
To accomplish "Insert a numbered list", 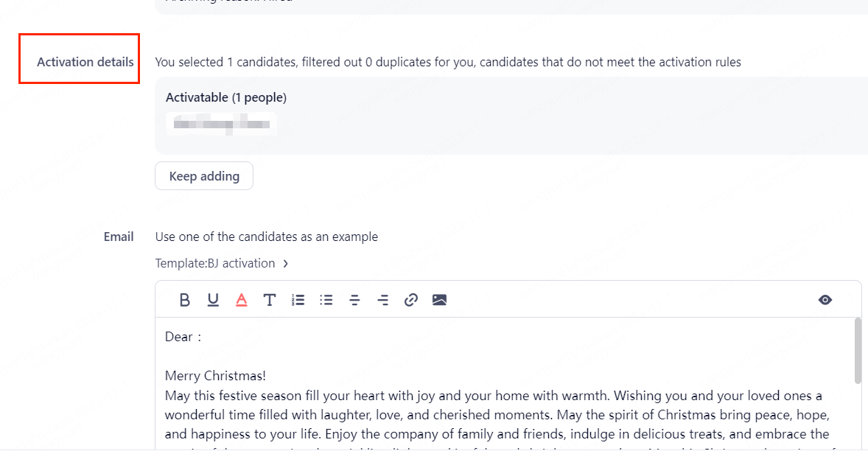I will click(x=298, y=300).
